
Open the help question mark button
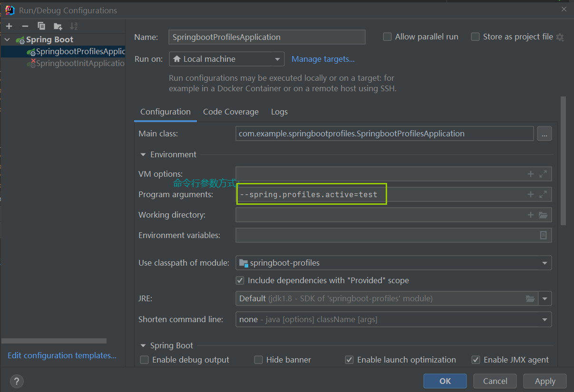[17, 381]
